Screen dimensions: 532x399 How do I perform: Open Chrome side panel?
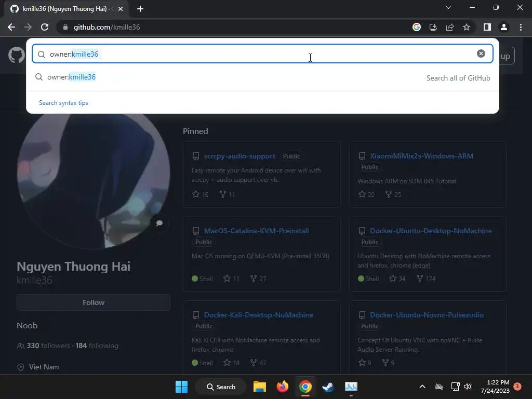coord(487,27)
